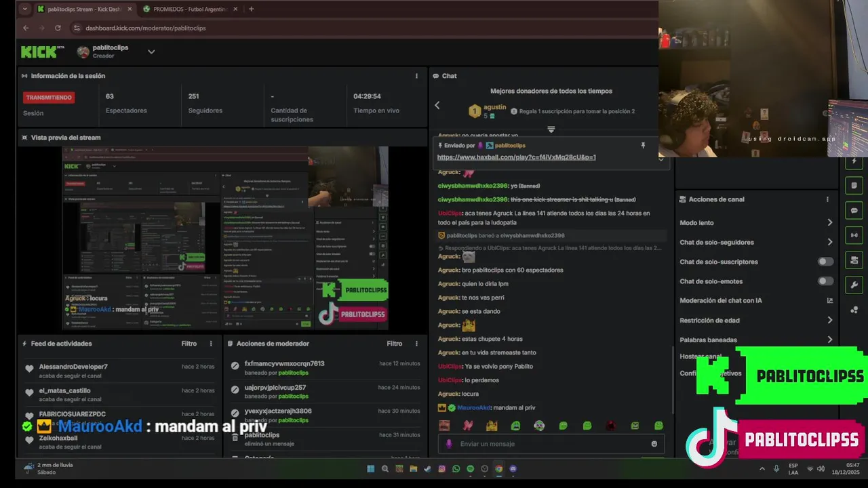Toggle Chat de solo-suscriptores switch
868x488 pixels.
pyautogui.click(x=825, y=262)
